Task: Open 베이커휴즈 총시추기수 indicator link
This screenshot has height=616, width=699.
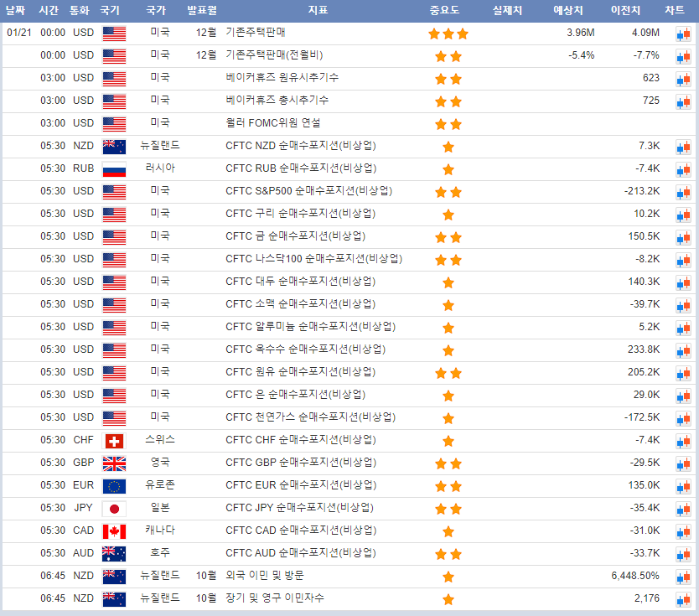Action: click(x=277, y=101)
